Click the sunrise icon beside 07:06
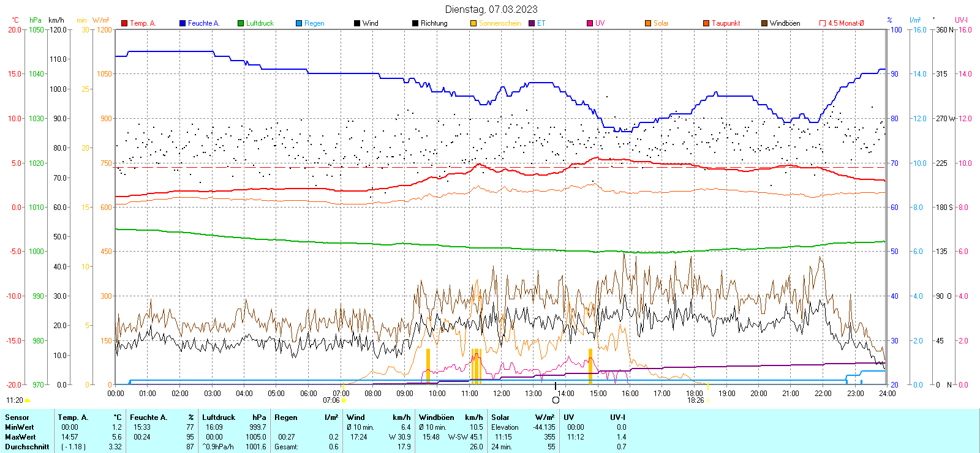Screen dimensions: 980x453 click(x=343, y=400)
